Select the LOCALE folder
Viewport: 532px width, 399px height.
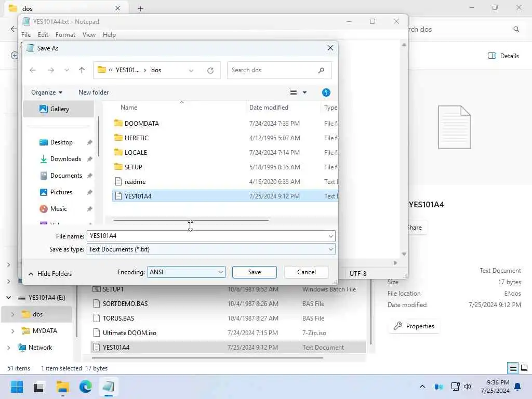tap(225, 153)
